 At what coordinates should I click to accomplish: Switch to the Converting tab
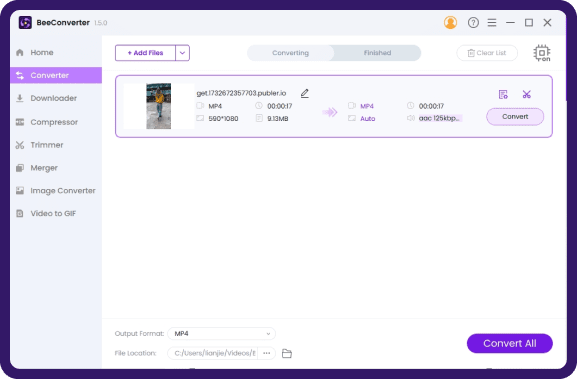click(290, 53)
